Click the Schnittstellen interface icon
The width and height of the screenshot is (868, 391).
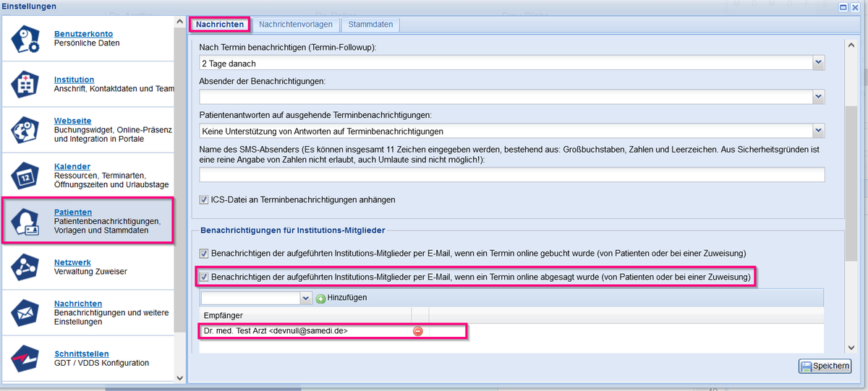(x=26, y=358)
